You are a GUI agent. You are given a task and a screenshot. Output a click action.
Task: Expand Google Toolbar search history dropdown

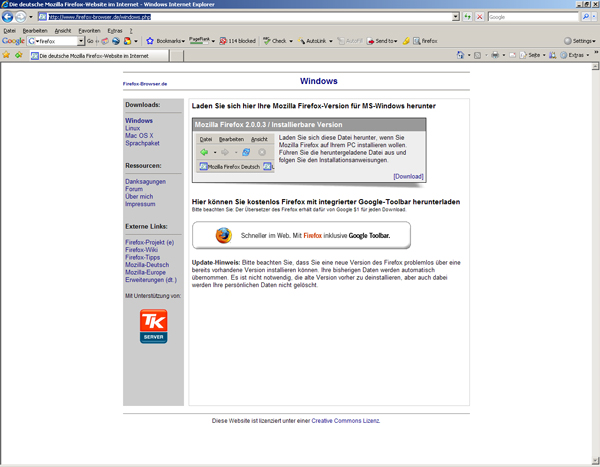click(x=81, y=41)
